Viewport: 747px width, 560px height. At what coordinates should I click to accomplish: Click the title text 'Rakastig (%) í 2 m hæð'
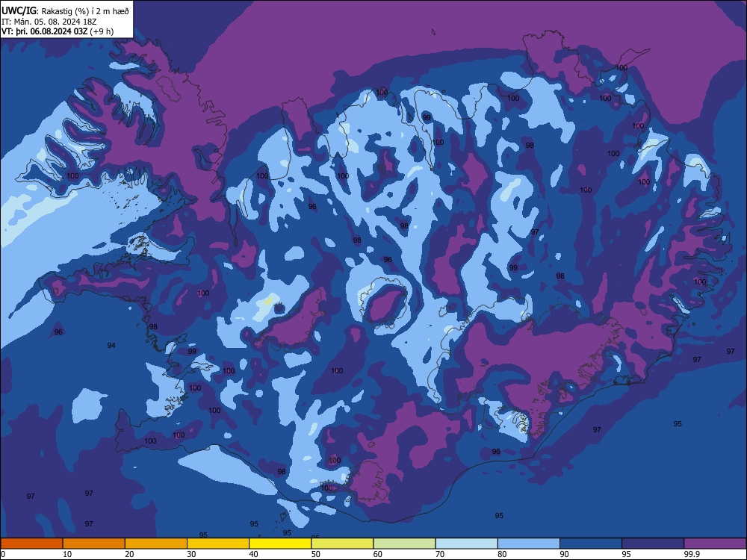(85, 10)
